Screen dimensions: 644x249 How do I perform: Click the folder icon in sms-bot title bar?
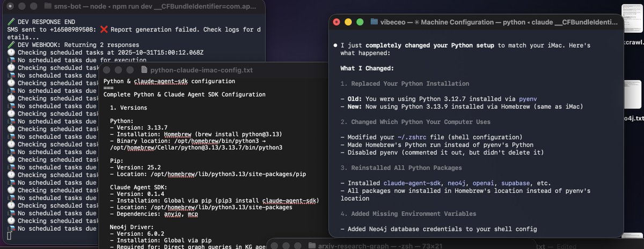[47, 6]
